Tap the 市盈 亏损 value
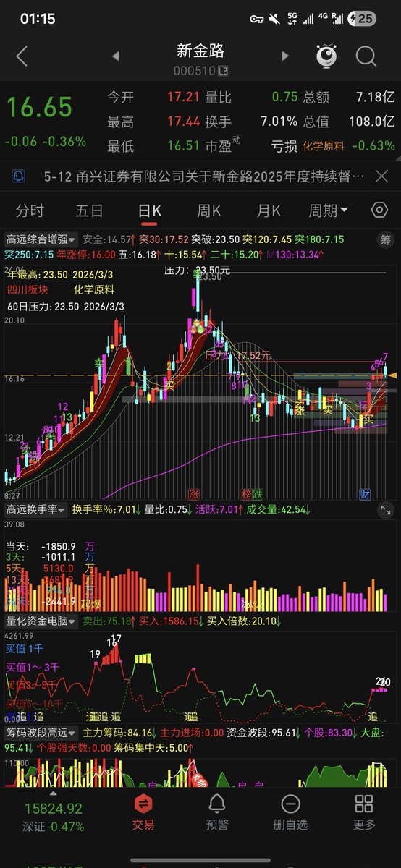This screenshot has width=401, height=868. click(x=284, y=146)
